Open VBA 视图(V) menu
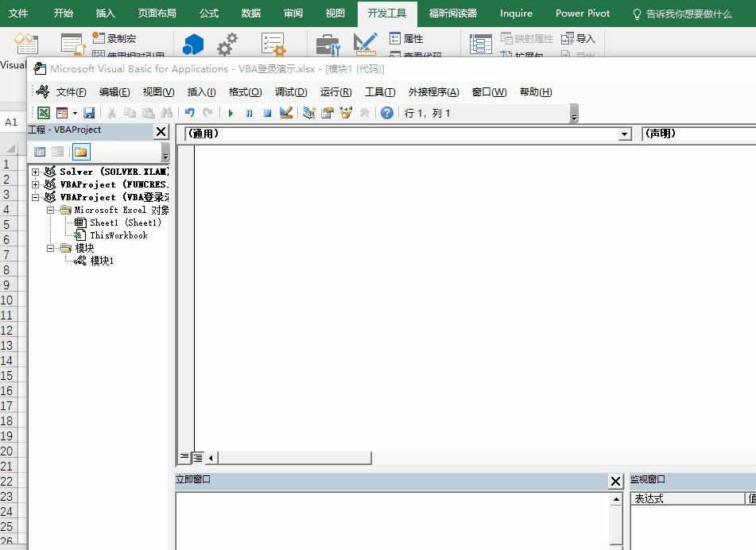The width and height of the screenshot is (756, 550). pos(158,92)
